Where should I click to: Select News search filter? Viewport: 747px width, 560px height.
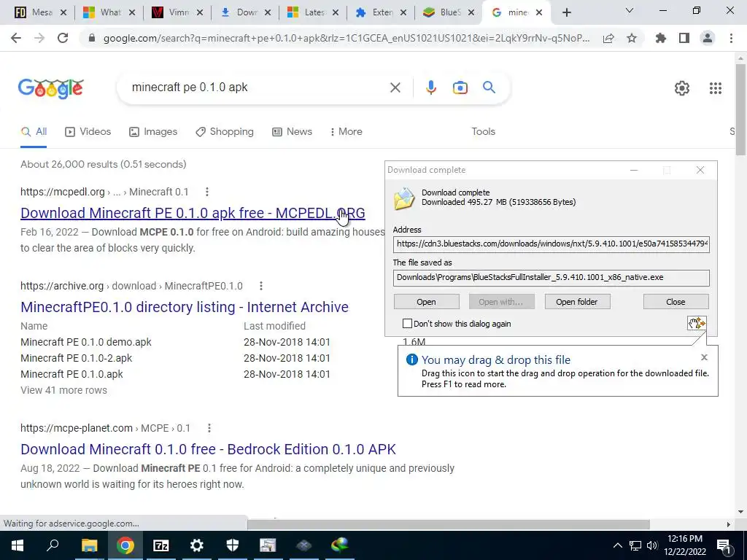[x=292, y=132]
